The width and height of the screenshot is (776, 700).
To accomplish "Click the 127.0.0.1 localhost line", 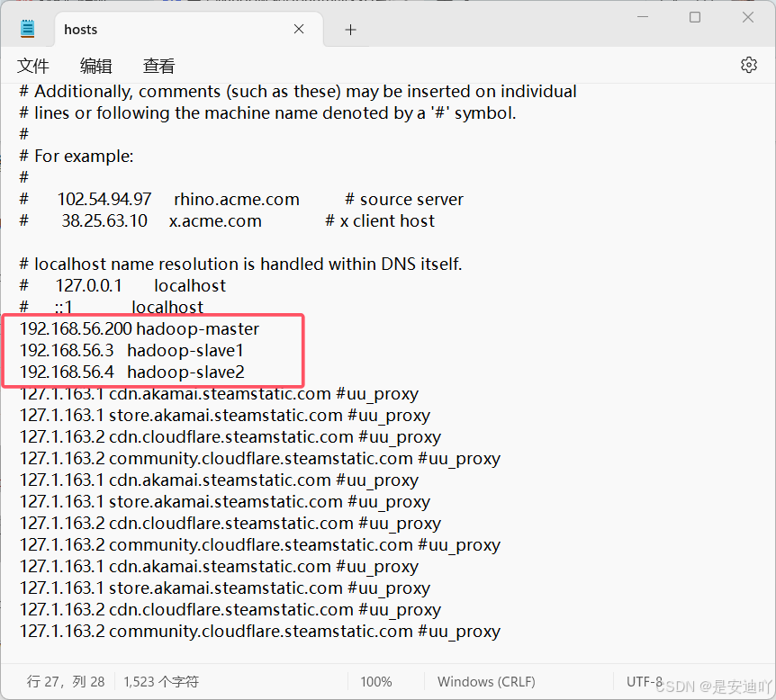I will coord(122,286).
